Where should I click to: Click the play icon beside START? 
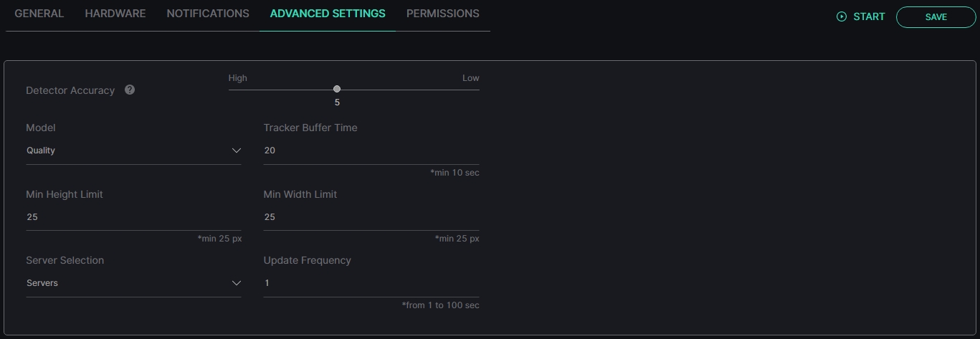[x=842, y=16]
